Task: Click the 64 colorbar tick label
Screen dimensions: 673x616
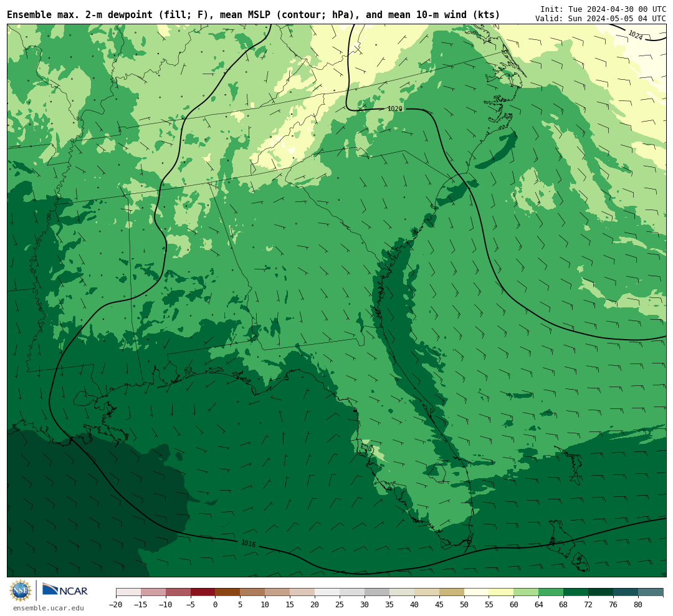Action: pos(539,605)
